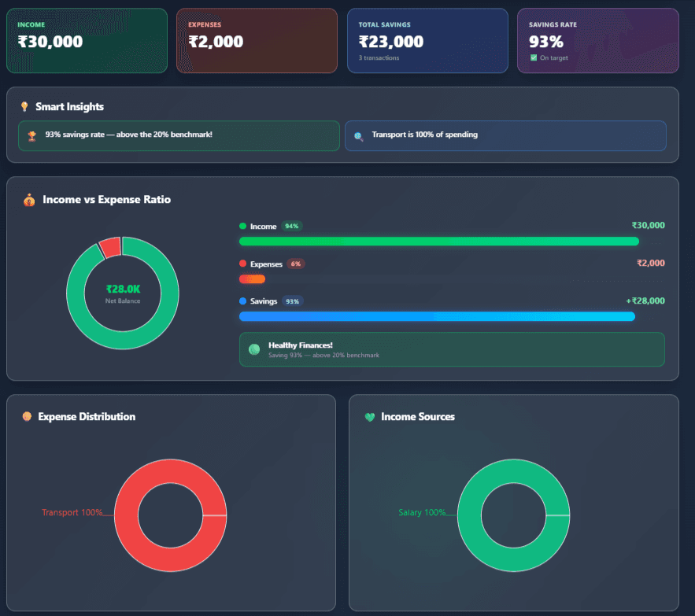Click the 94% badge next to Income

coord(292,226)
